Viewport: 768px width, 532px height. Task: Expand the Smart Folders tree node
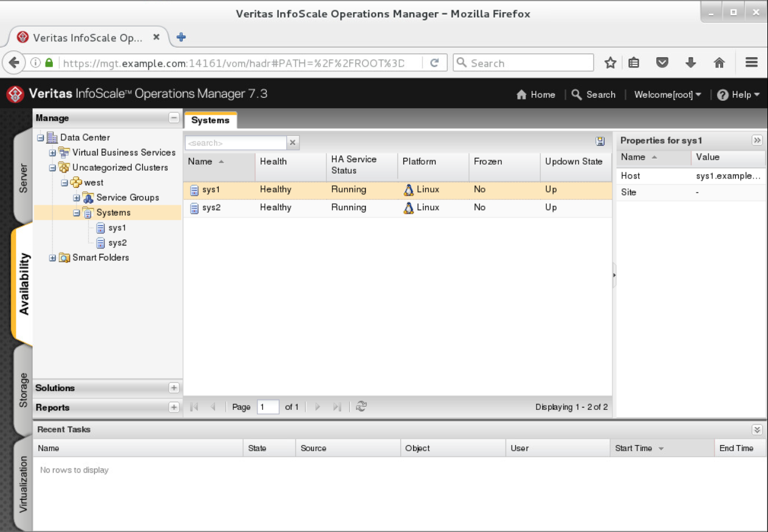tap(52, 257)
